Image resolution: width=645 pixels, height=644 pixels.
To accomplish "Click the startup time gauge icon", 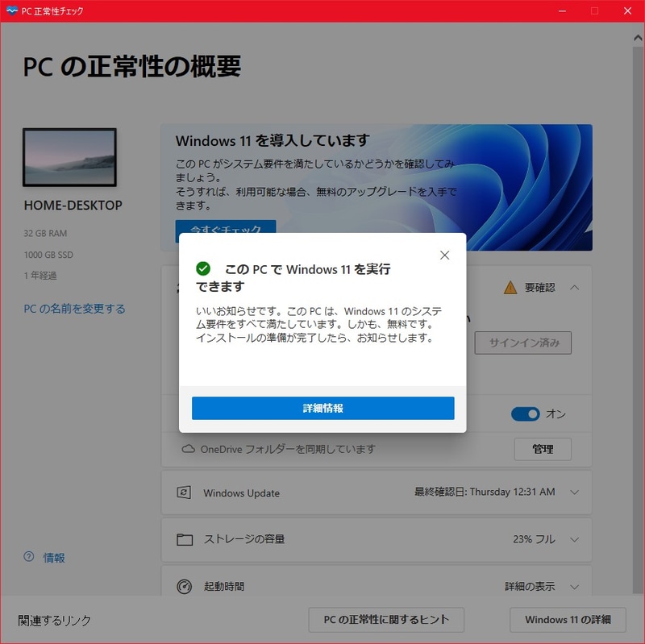I will [x=184, y=586].
